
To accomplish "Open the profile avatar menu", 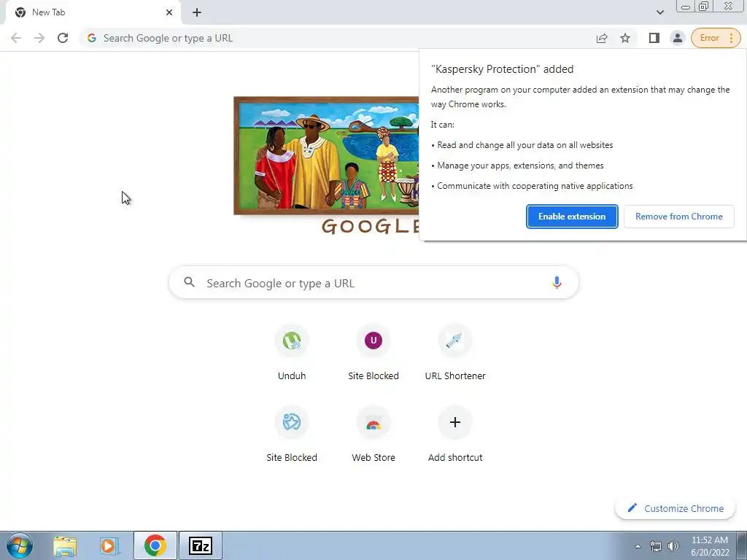I will 677,38.
